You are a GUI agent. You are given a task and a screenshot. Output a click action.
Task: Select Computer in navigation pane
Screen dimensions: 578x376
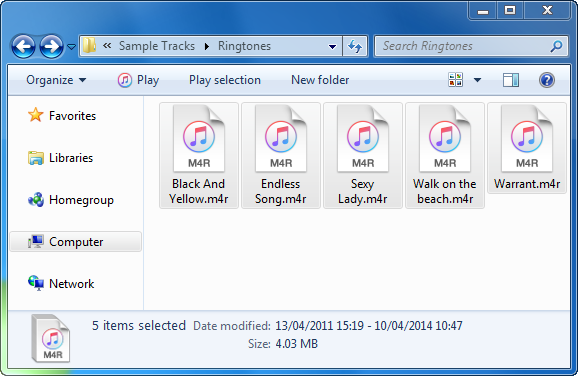point(76,242)
